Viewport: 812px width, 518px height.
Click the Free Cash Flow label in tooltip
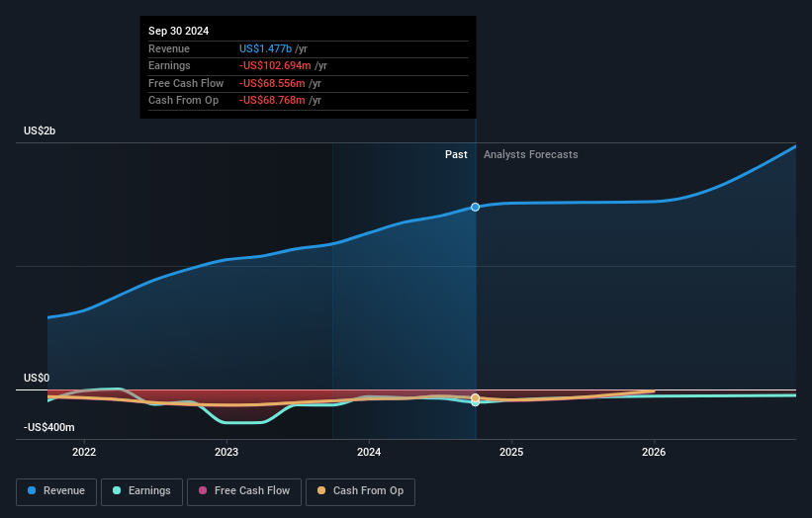point(186,83)
